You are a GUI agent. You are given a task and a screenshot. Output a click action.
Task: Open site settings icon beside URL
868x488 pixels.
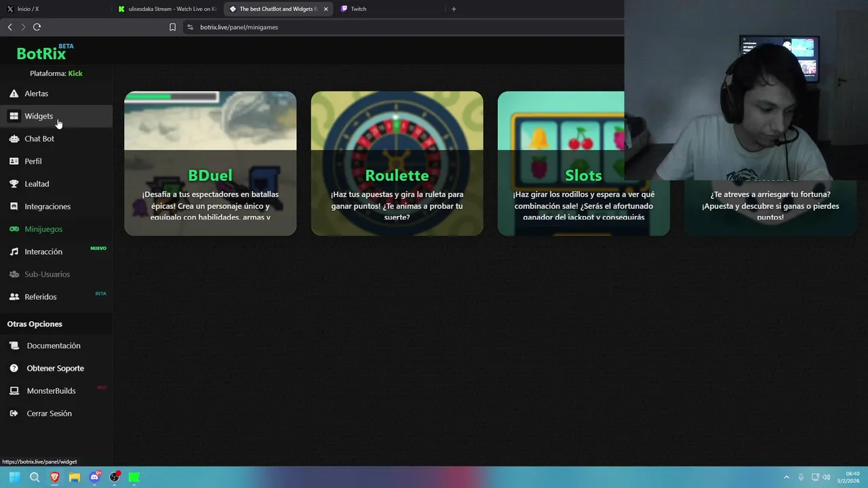190,27
